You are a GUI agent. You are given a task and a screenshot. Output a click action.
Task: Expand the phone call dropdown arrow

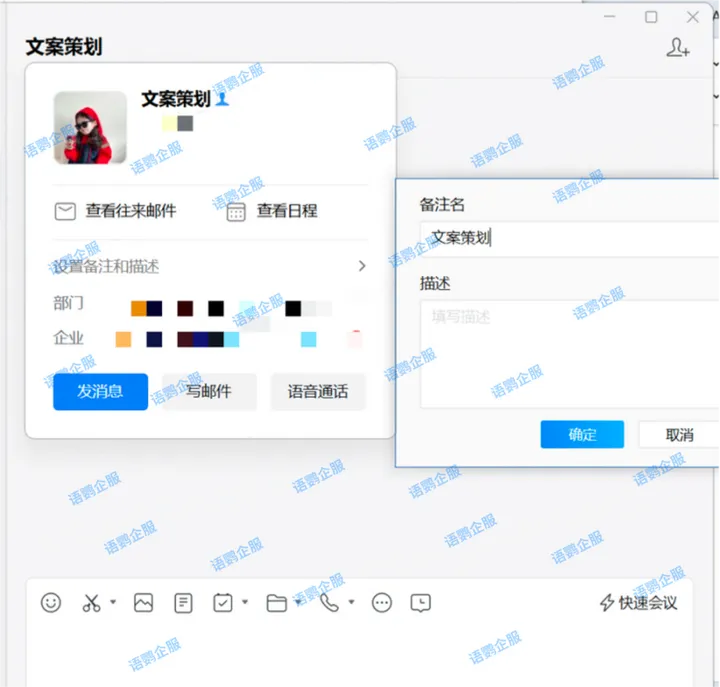[351, 603]
